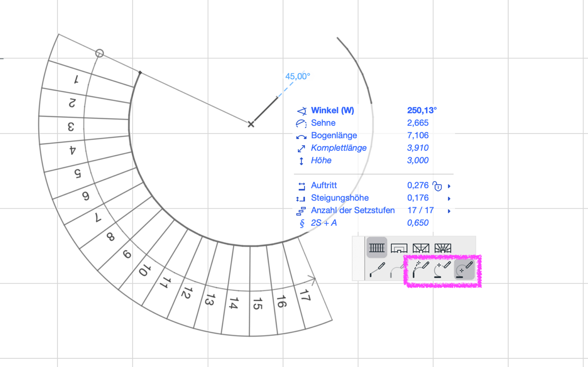The image size is (588, 367).
Task: Click the 45,00° angle guide label
Action: 298,77
